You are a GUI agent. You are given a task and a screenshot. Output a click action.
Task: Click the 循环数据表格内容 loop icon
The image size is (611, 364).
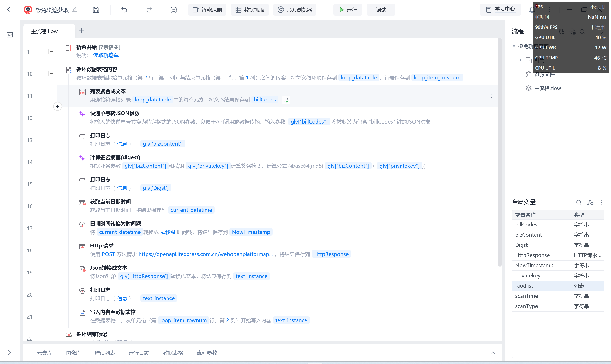(69, 70)
